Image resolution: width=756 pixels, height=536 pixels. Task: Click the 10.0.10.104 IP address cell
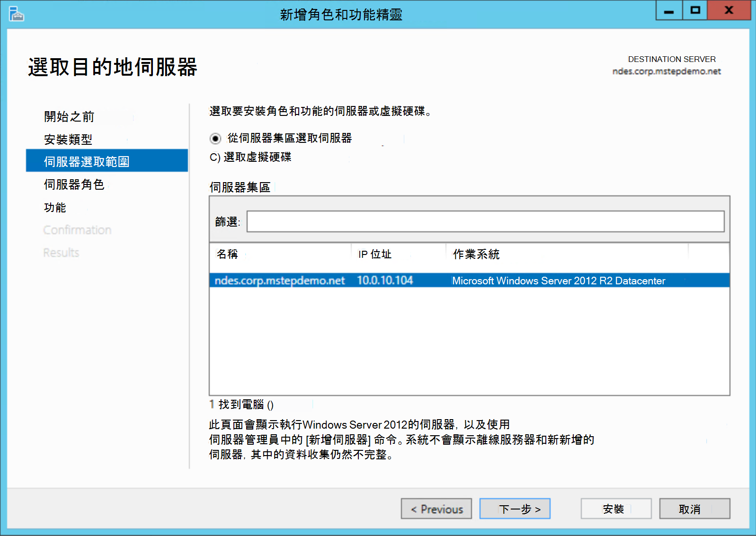coord(385,281)
